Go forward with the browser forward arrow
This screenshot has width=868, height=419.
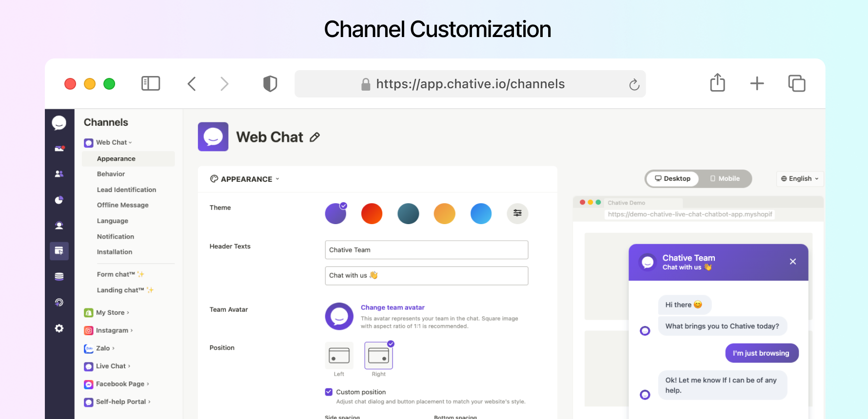coord(224,84)
